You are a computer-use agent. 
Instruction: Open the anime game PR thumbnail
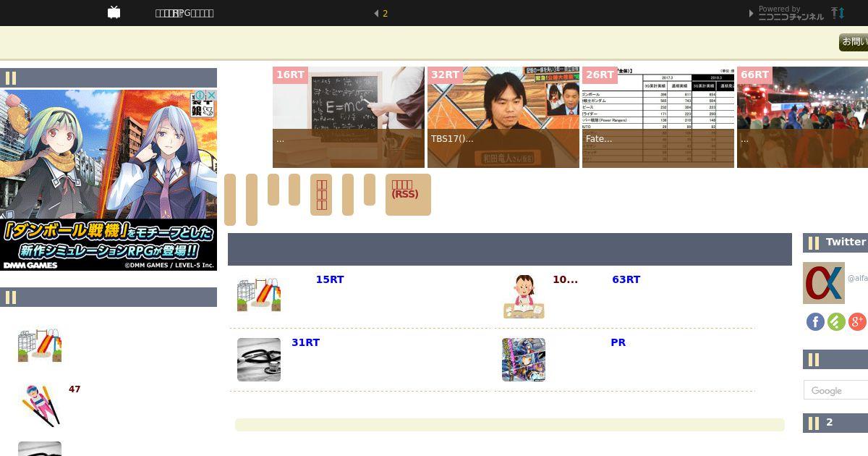pos(524,360)
